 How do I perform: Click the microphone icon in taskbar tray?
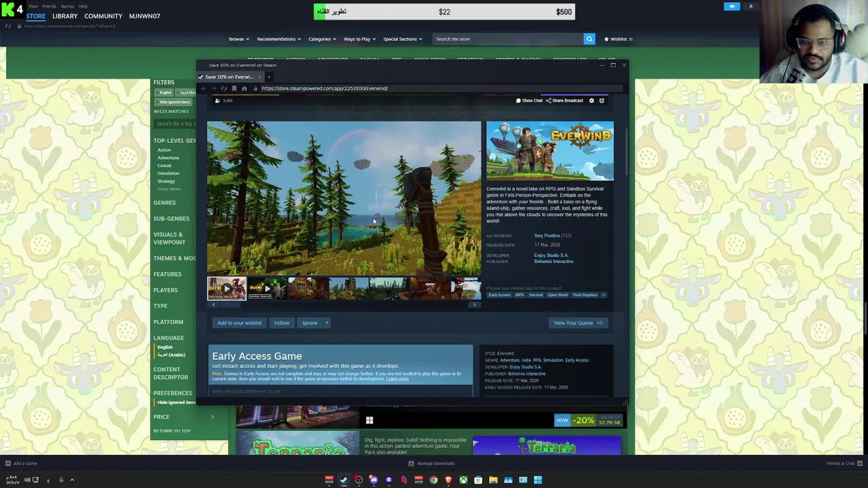[x=61, y=480]
